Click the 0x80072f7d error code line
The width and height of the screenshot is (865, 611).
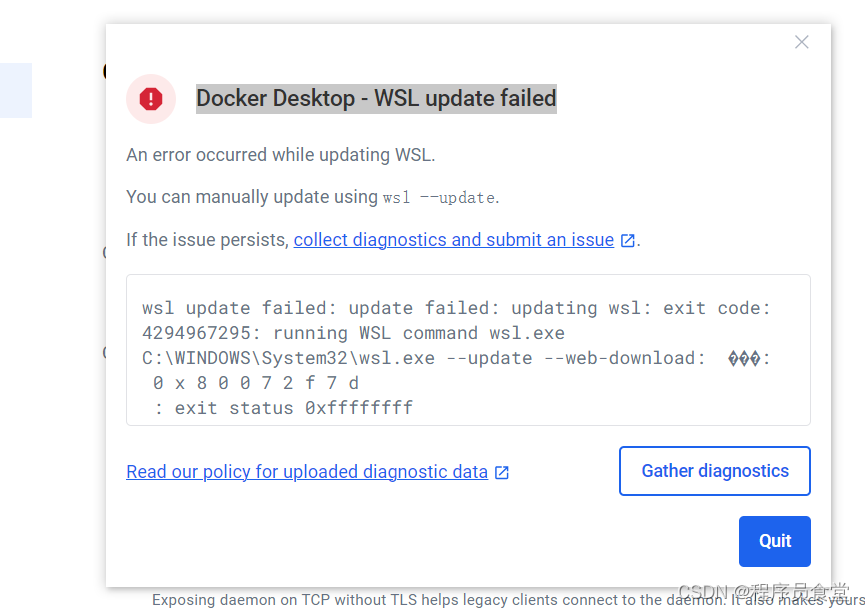tap(256, 383)
